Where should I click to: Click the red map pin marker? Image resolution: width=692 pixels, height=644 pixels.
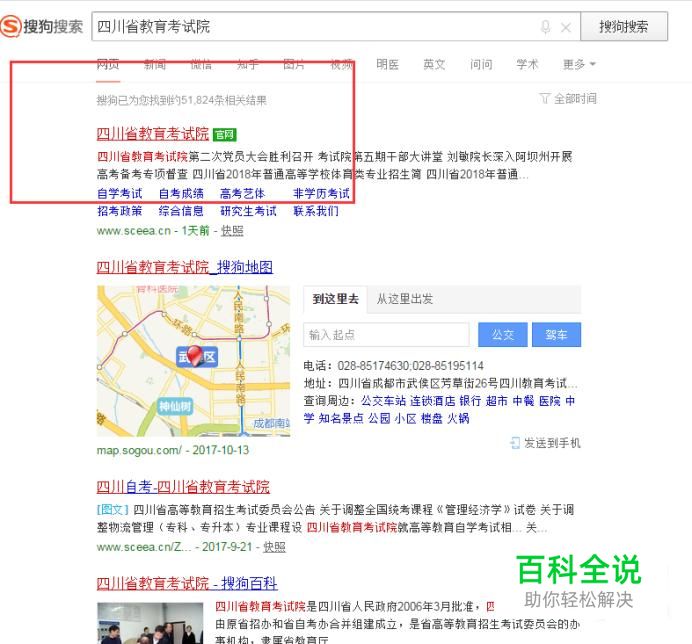194,356
